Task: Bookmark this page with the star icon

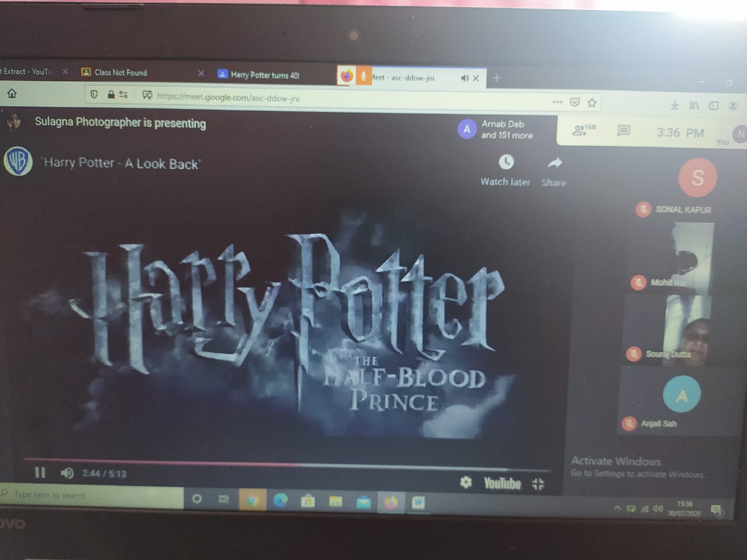Action: (592, 103)
